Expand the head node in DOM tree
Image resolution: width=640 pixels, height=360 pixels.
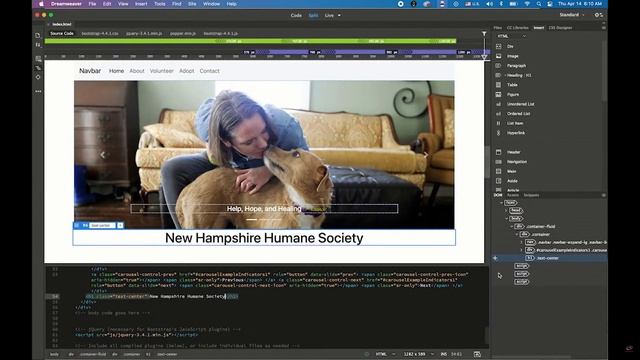point(507,210)
